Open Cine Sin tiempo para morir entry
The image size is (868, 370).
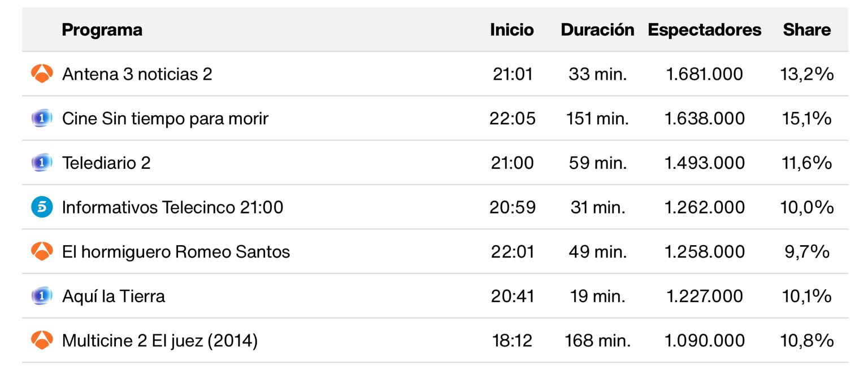coord(165,119)
